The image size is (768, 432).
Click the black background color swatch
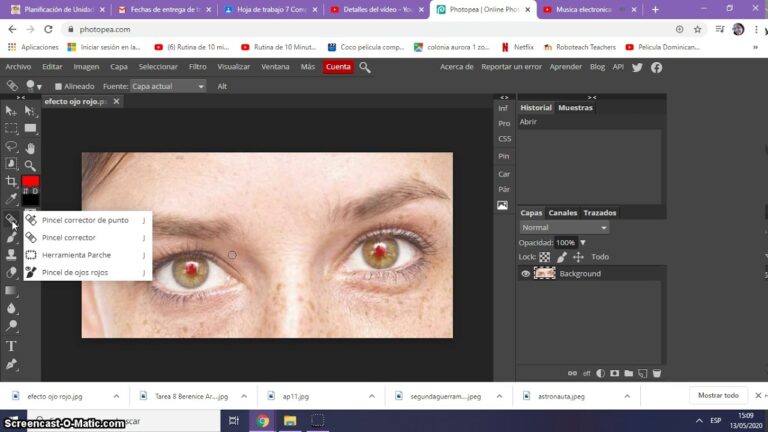pyautogui.click(x=30, y=200)
